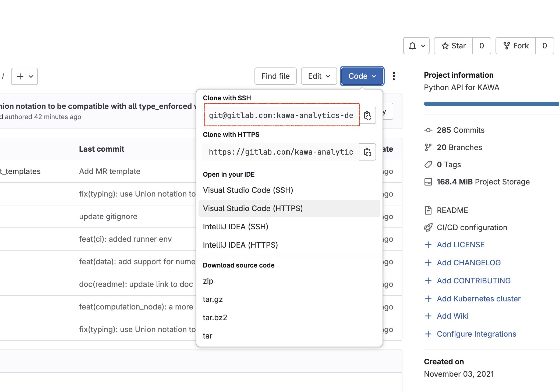Viewport: 559px width, 392px height.
Task: Click Add Wiki
Action: 452,316
